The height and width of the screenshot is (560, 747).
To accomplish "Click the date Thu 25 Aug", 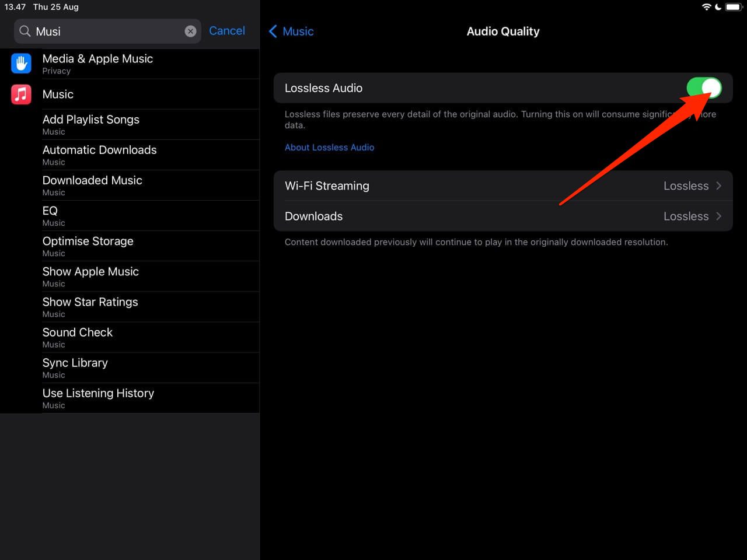I will pos(56,7).
